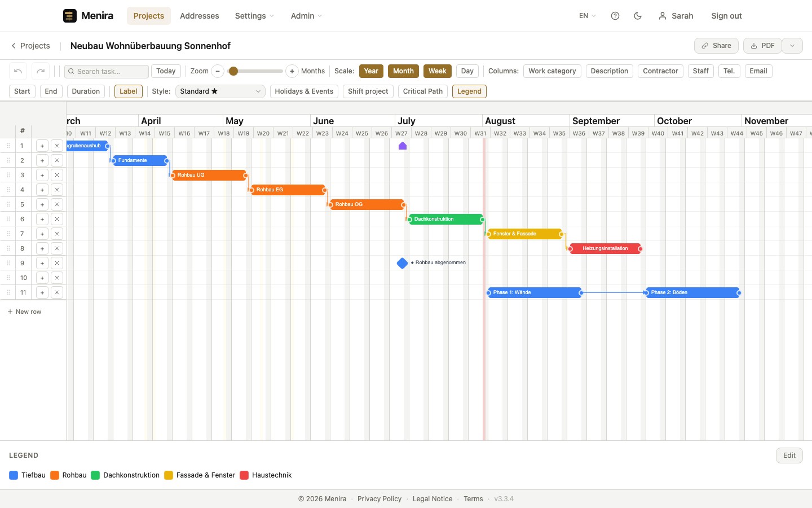Click zoom out minus button
This screenshot has height=508, width=812.
coord(218,71)
